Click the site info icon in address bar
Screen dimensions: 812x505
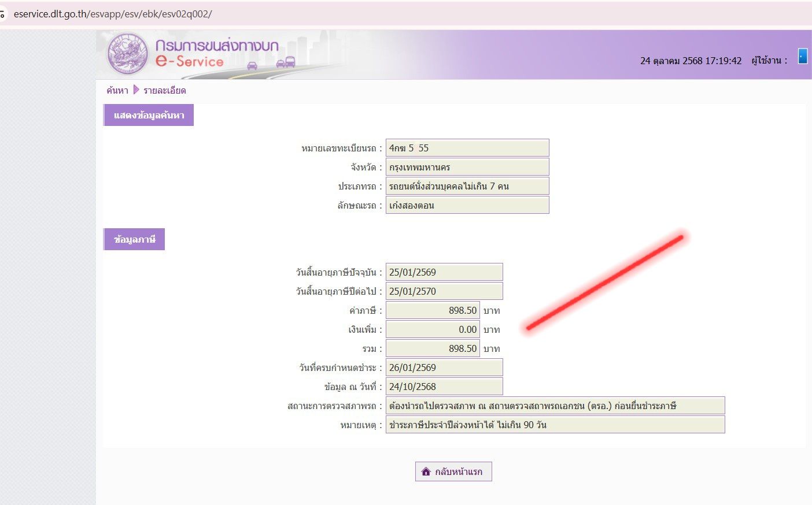(2, 14)
